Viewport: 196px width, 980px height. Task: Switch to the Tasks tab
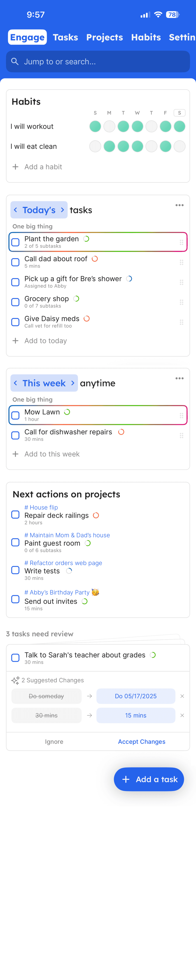click(66, 37)
